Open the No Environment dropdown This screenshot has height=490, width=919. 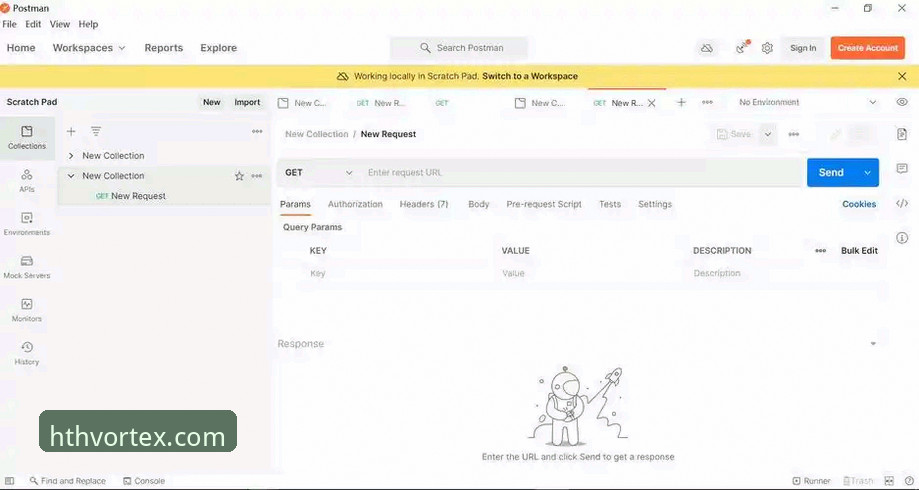tap(808, 102)
